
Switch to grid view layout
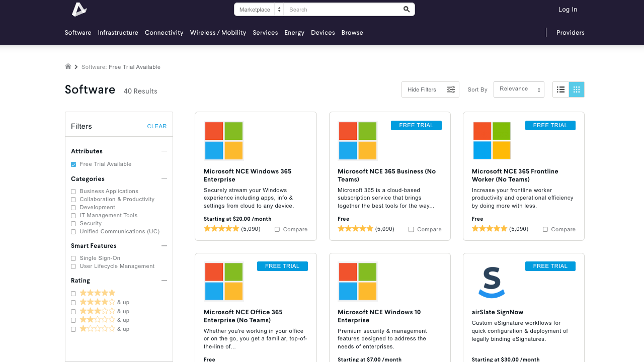point(577,89)
